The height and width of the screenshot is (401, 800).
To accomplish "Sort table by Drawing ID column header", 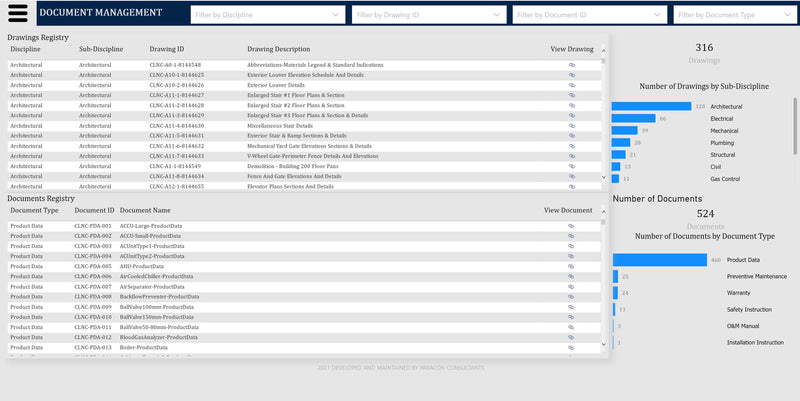I will point(167,49).
